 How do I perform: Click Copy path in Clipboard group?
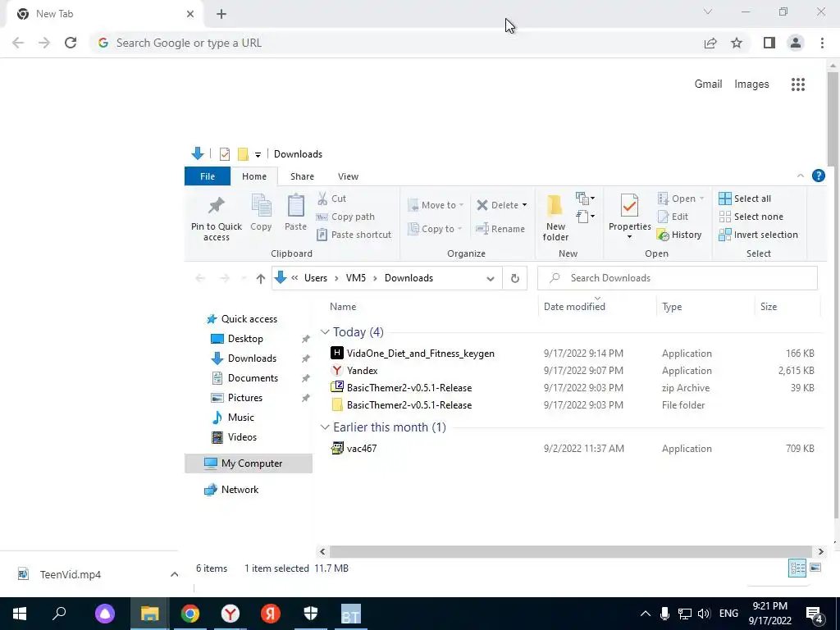[x=345, y=217]
